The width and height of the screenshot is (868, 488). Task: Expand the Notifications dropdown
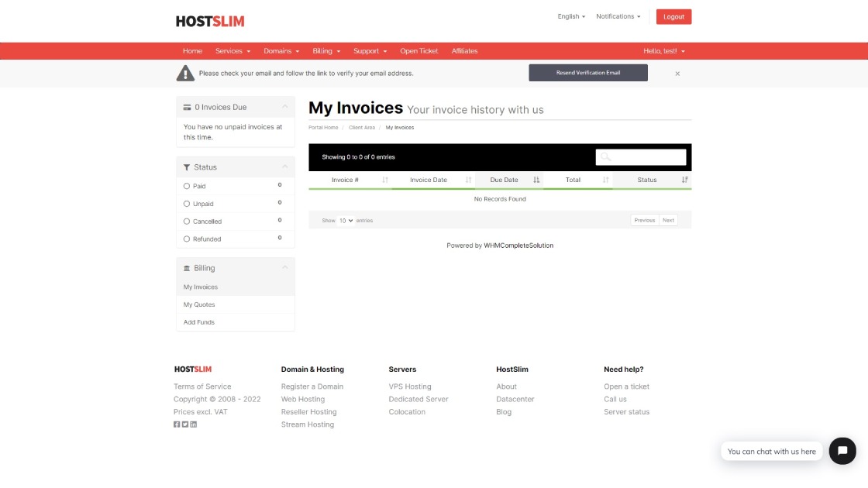(618, 16)
